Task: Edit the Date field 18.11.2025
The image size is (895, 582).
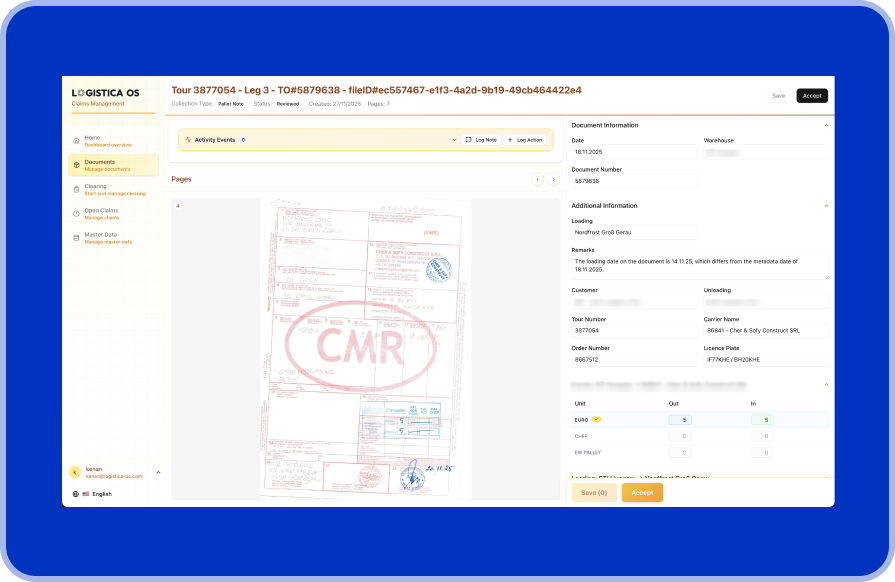Action: (634, 152)
